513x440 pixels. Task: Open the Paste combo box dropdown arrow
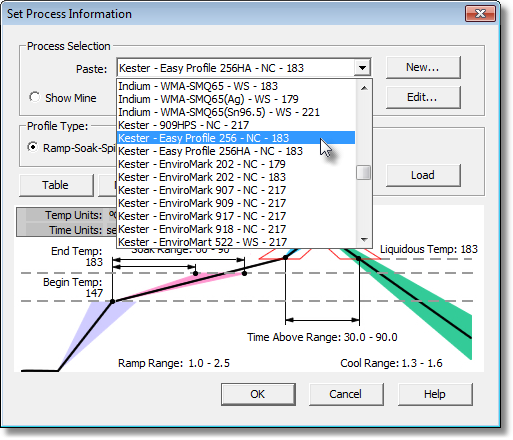pyautogui.click(x=362, y=68)
